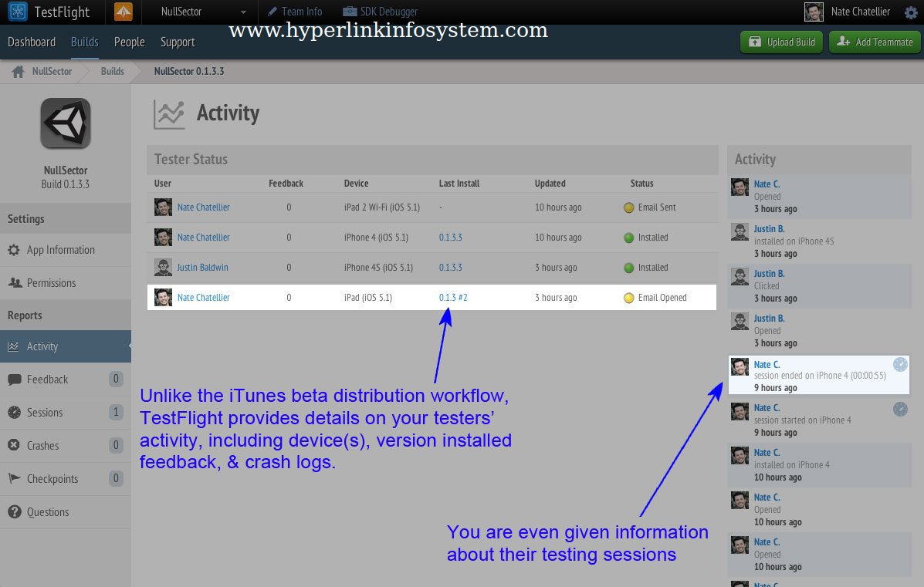Screen dimensions: 924x587
Task: Click the Last Install column header
Action: (x=459, y=183)
